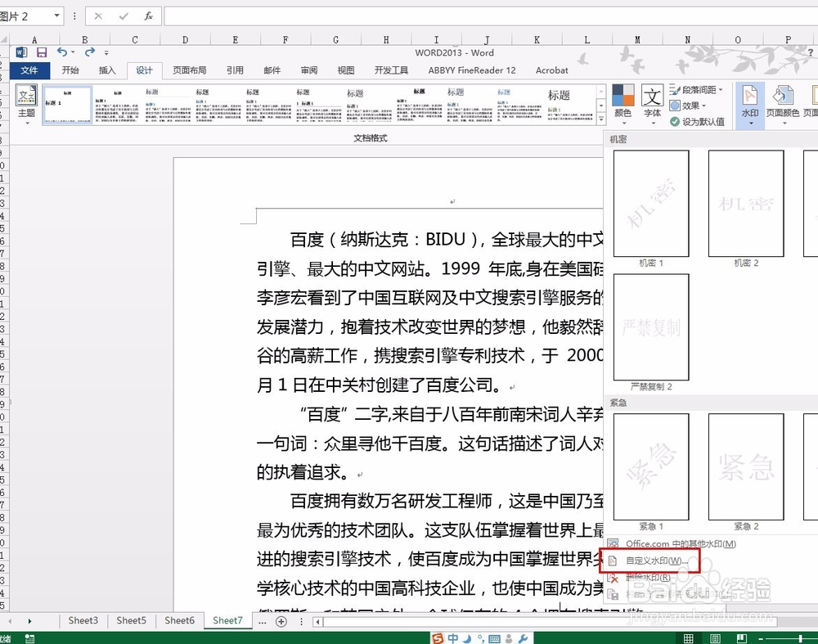Click column header D
This screenshot has height=644, width=818.
coord(185,39)
